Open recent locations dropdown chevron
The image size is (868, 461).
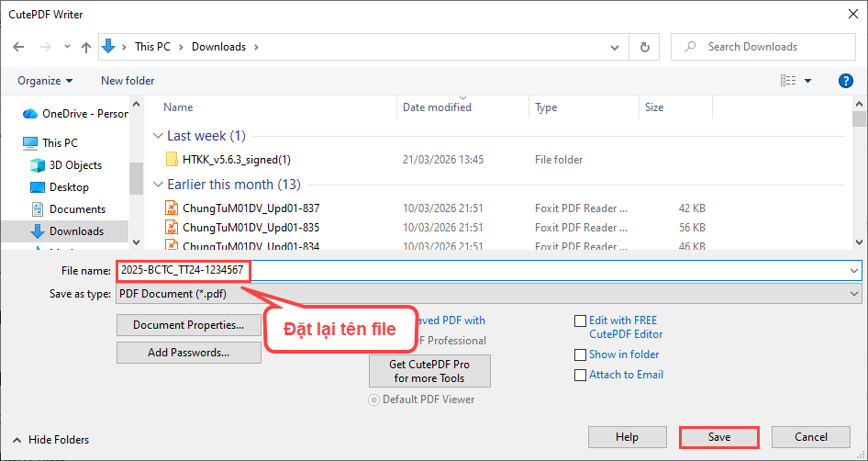click(67, 47)
